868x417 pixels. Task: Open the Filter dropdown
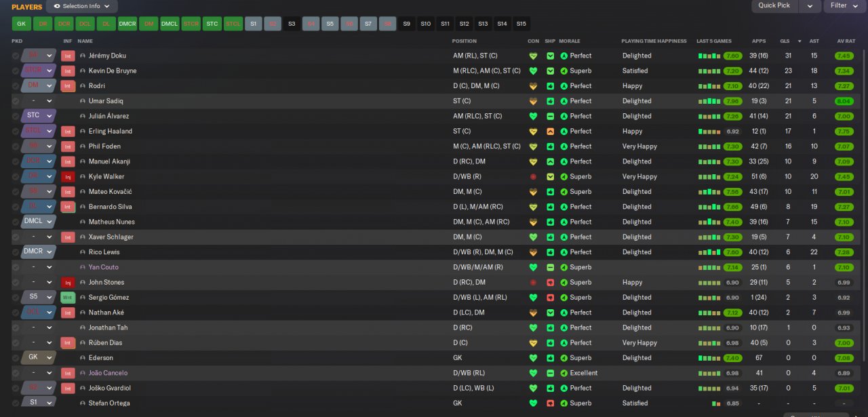coord(844,5)
